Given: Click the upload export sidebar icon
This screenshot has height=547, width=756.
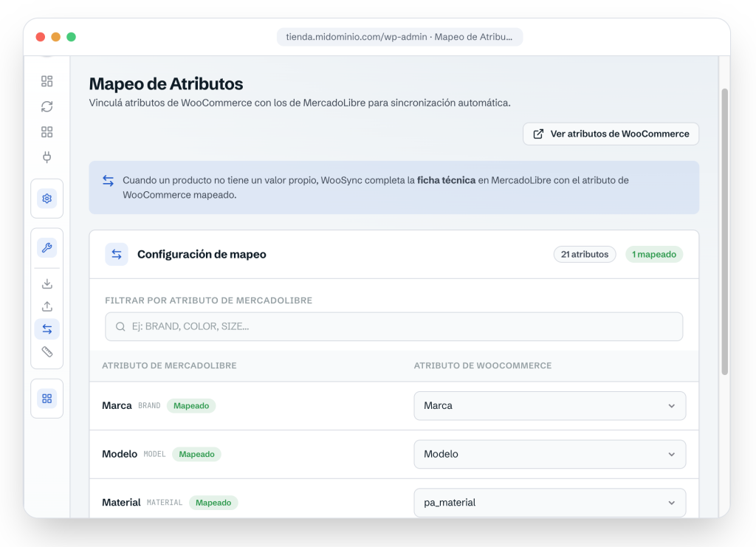Looking at the screenshot, I should [47, 306].
